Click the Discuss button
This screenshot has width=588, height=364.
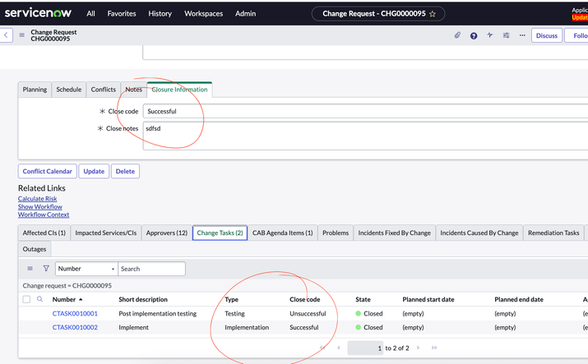point(547,35)
